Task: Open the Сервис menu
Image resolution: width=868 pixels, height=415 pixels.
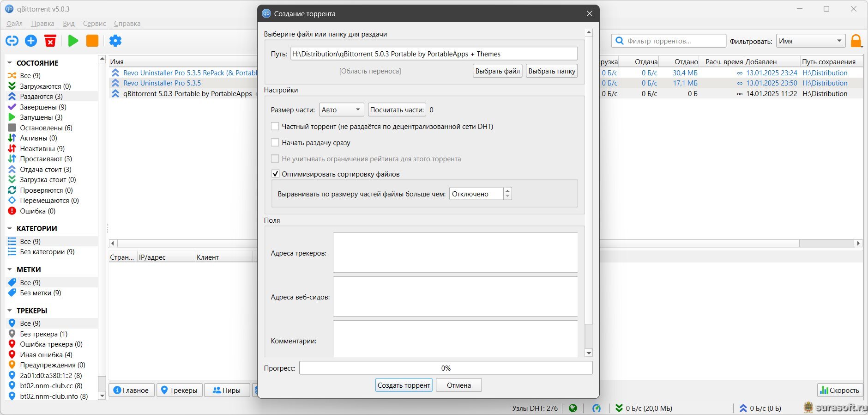Action: [94, 24]
